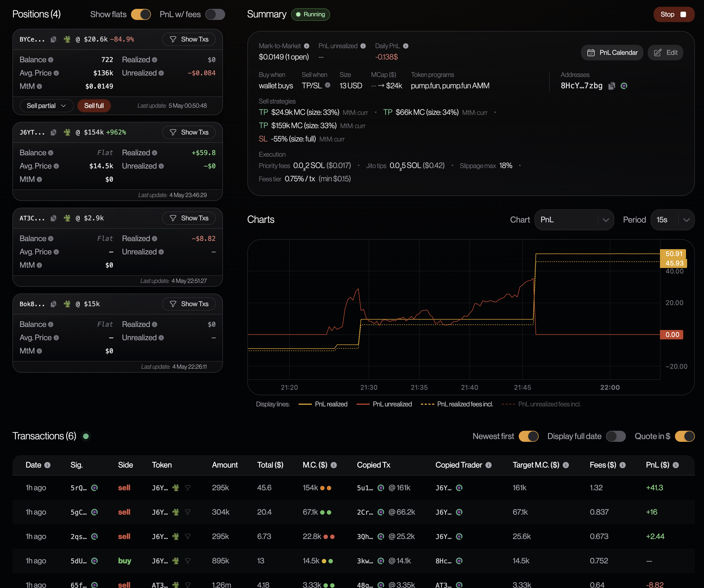Open the Sell partial dropdown
This screenshot has height=588, width=704.
[x=46, y=105]
